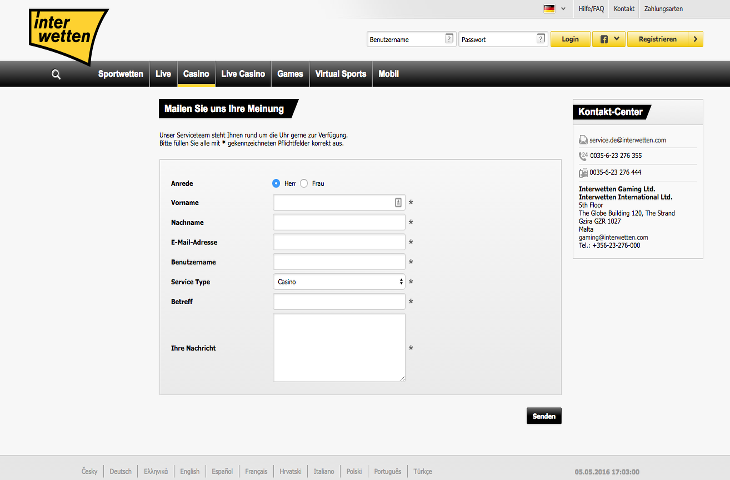This screenshot has width=730, height=480.
Task: Open the Mobil menu item
Action: [x=388, y=74]
